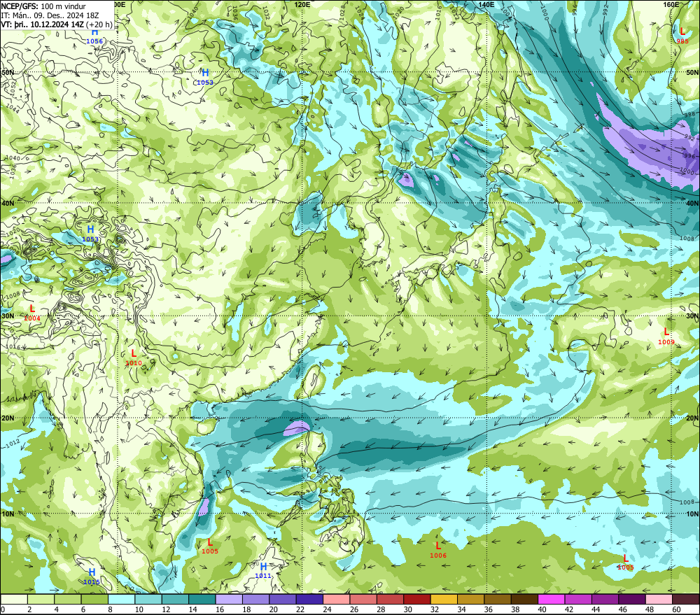700x615 pixels.
Task: Pick the light green 2–4 legend swatch
Action: tap(41, 599)
